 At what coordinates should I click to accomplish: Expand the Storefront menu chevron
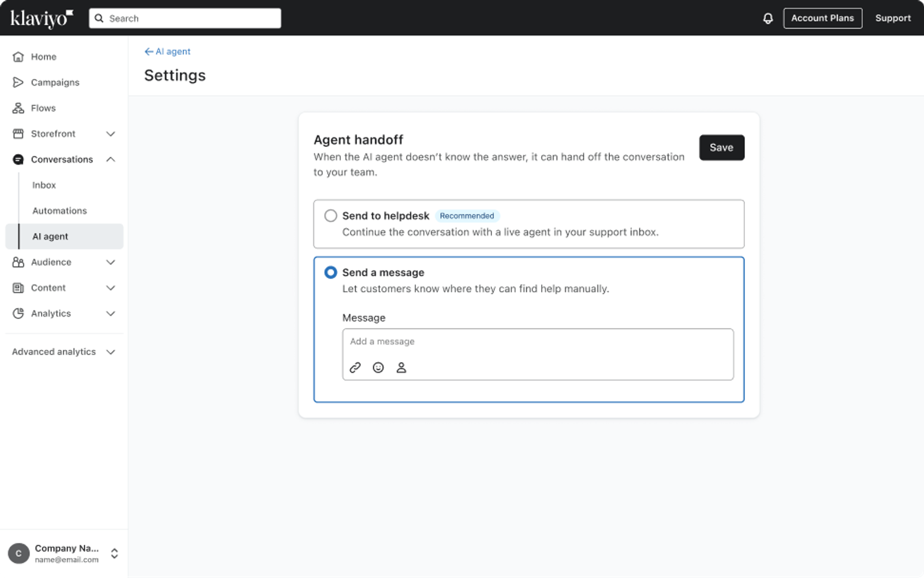[111, 134]
